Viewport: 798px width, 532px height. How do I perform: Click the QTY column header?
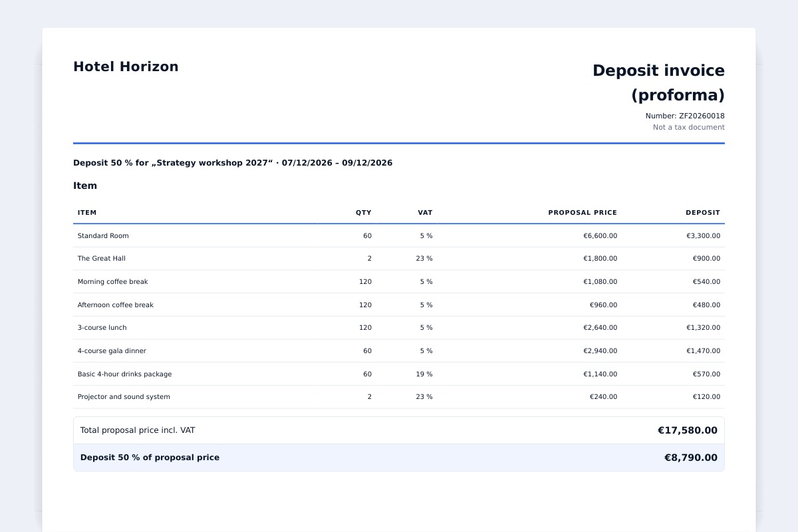click(x=364, y=213)
